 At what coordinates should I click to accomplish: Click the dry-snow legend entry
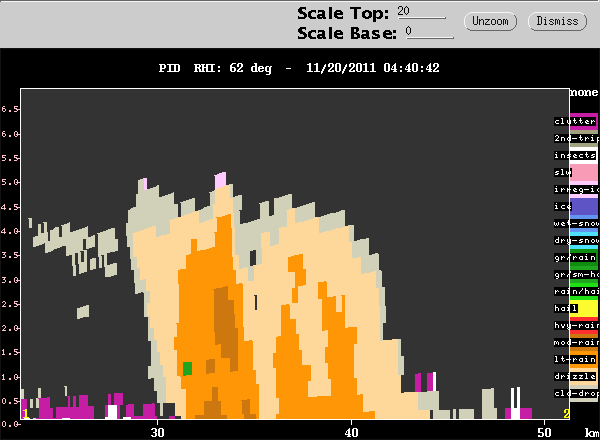pos(576,240)
